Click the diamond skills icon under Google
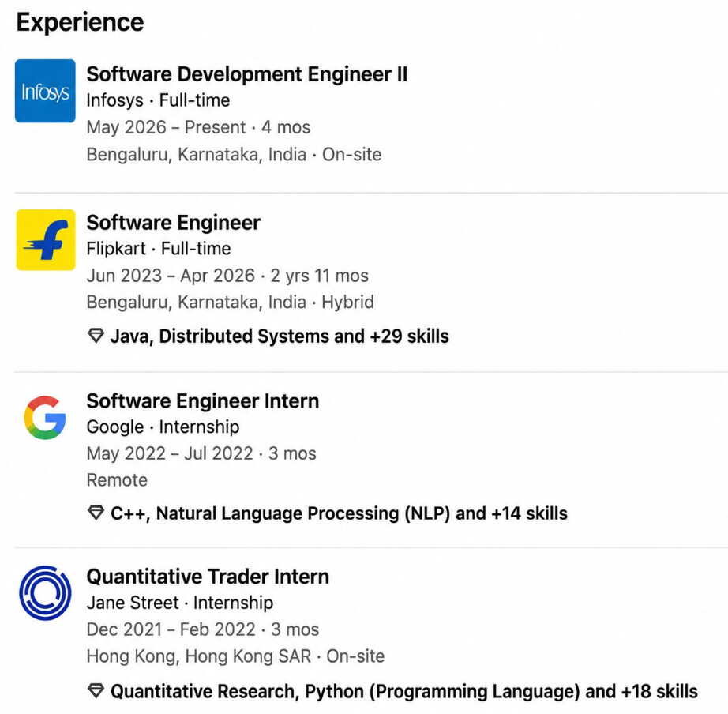This screenshot has width=728, height=714. tap(96, 513)
